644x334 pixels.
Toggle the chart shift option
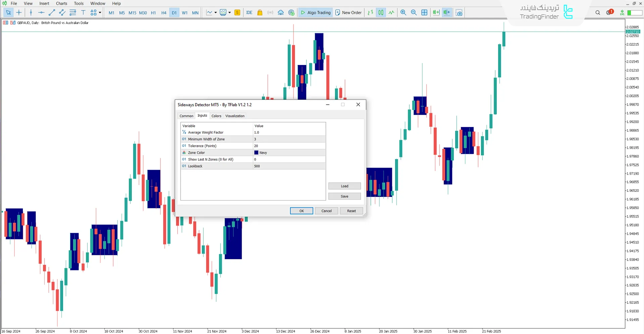click(447, 13)
